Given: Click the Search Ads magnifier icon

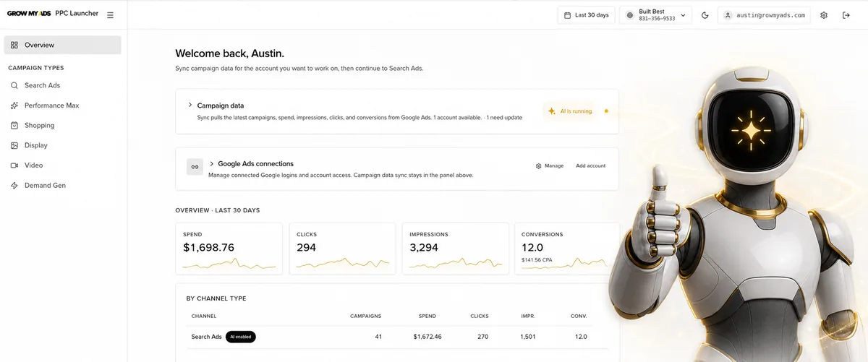Looking at the screenshot, I should (x=14, y=85).
